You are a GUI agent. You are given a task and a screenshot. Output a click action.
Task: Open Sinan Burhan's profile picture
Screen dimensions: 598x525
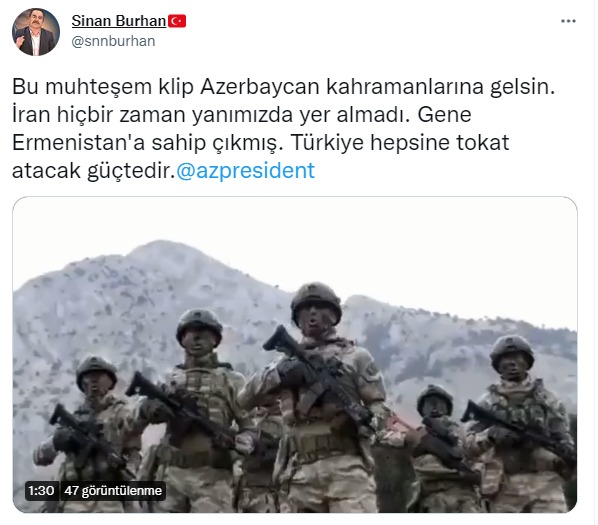[36, 32]
